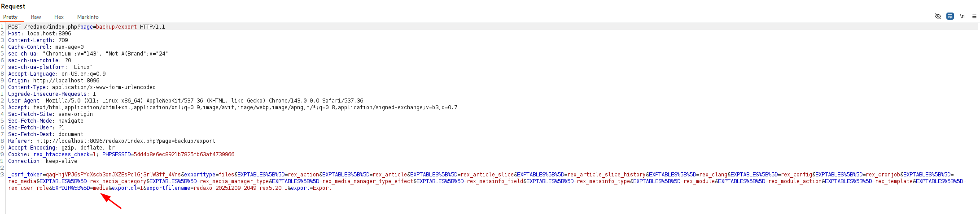Toggle the blue word wrap icon

(950, 16)
